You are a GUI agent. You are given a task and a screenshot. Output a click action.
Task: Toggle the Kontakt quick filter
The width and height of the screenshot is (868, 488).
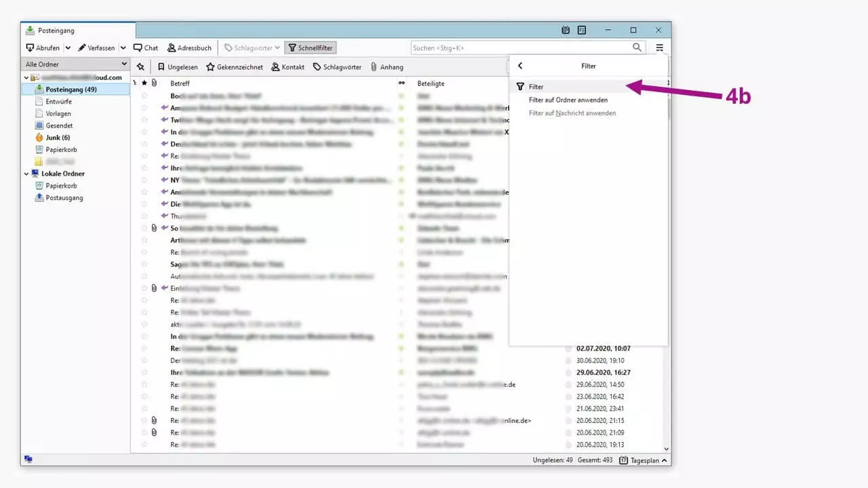tap(288, 67)
